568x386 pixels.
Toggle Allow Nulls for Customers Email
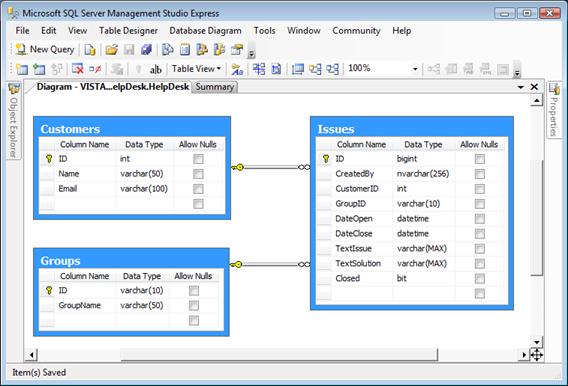point(198,189)
